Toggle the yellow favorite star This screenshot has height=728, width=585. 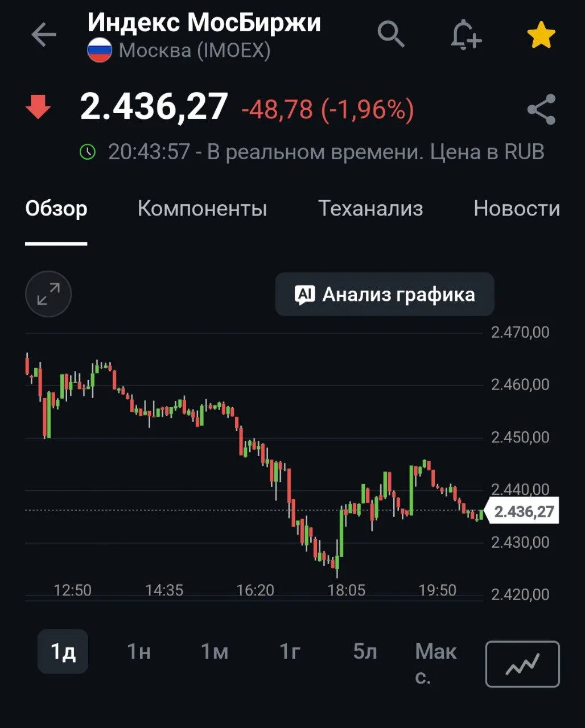(541, 36)
